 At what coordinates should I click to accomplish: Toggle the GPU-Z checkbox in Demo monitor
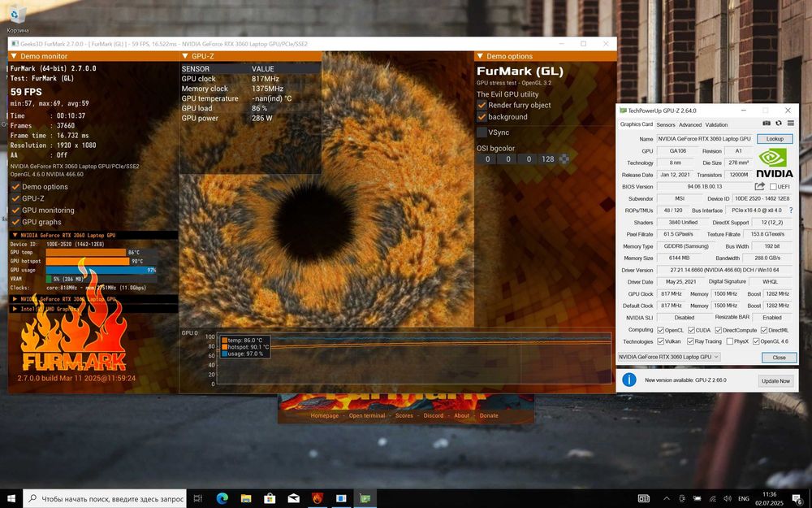click(x=16, y=198)
